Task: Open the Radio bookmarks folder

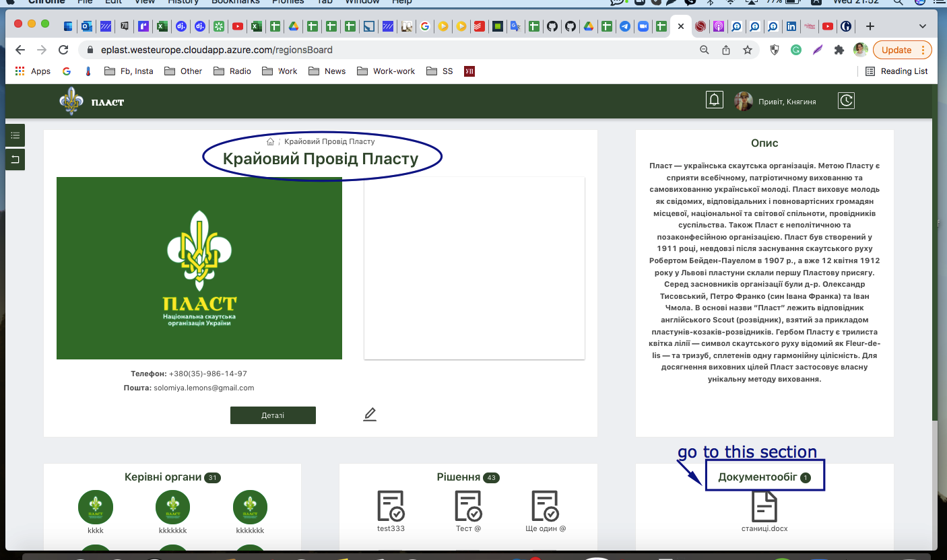Action: [x=232, y=71]
